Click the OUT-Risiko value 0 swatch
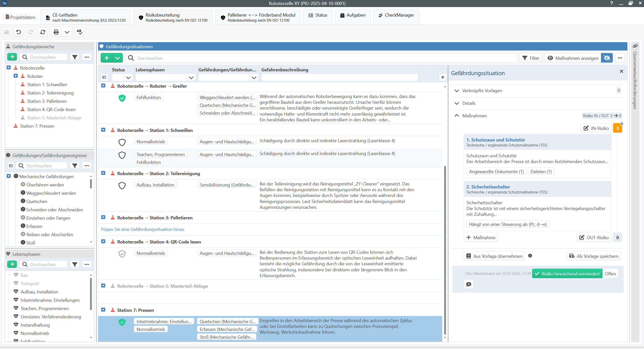The height and width of the screenshot is (349, 644). click(617, 237)
